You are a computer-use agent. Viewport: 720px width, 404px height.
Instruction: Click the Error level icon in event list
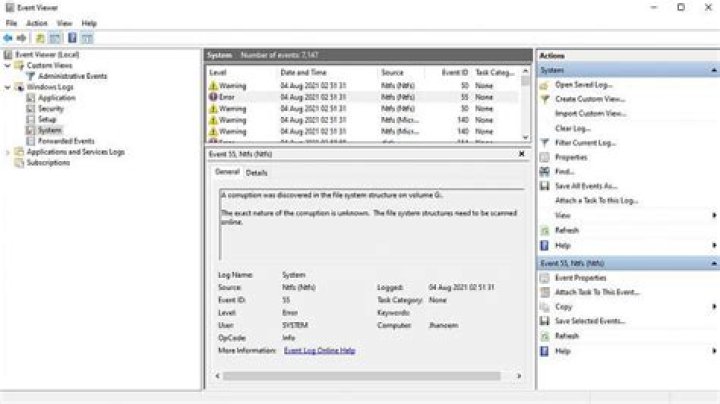[213, 97]
